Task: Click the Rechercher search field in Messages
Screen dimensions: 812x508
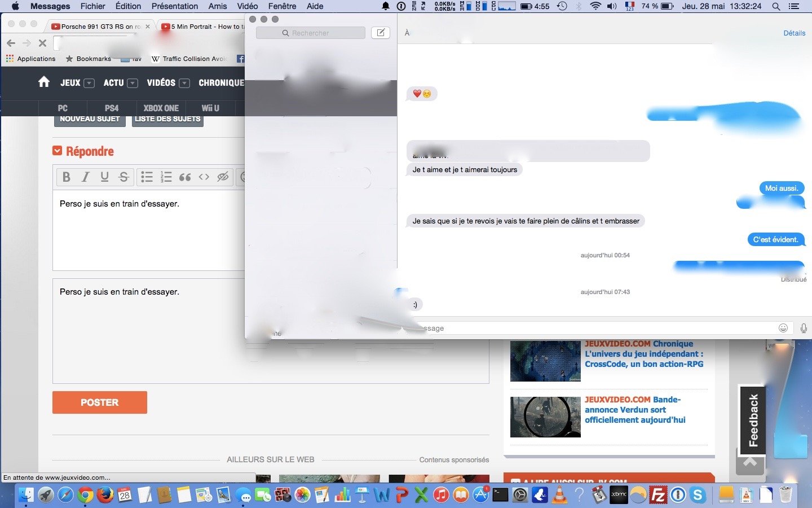Action: point(311,33)
